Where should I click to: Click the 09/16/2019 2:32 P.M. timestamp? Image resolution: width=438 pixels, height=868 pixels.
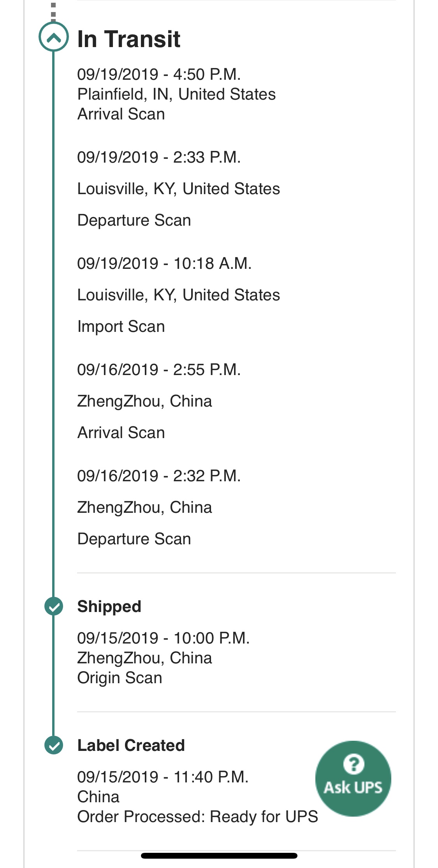(x=159, y=476)
